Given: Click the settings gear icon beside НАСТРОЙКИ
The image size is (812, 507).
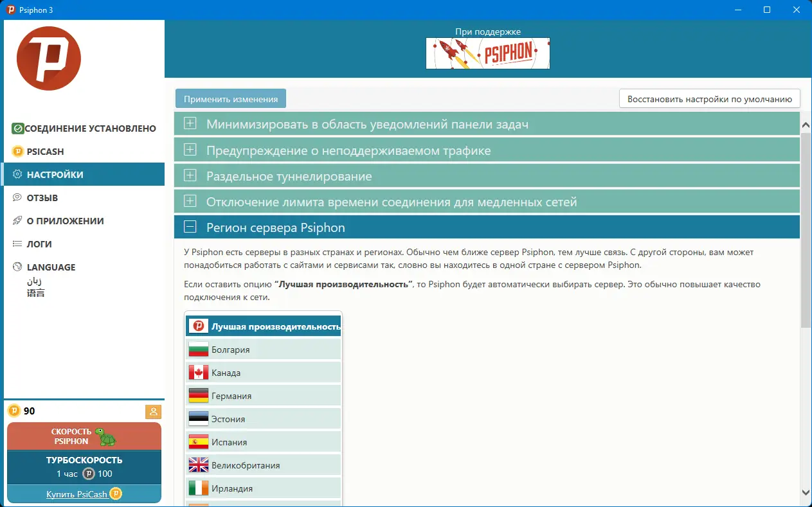Looking at the screenshot, I should coord(18,175).
